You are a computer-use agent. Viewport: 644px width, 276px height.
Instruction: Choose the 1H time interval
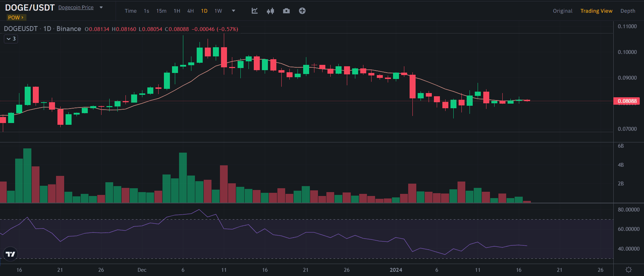[177, 11]
